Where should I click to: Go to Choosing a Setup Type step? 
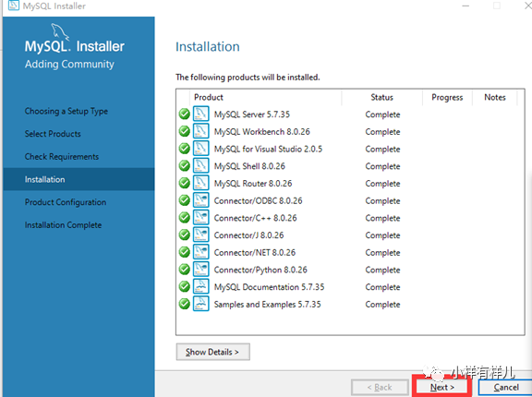66,111
